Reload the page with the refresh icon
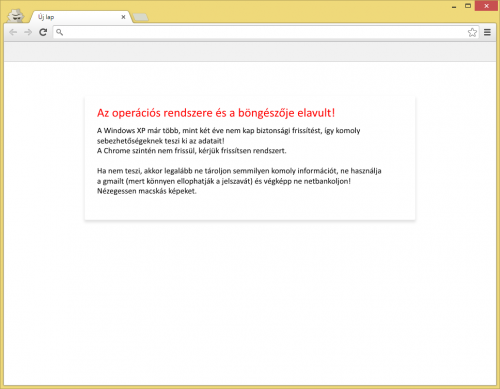The width and height of the screenshot is (500, 389). (43, 32)
